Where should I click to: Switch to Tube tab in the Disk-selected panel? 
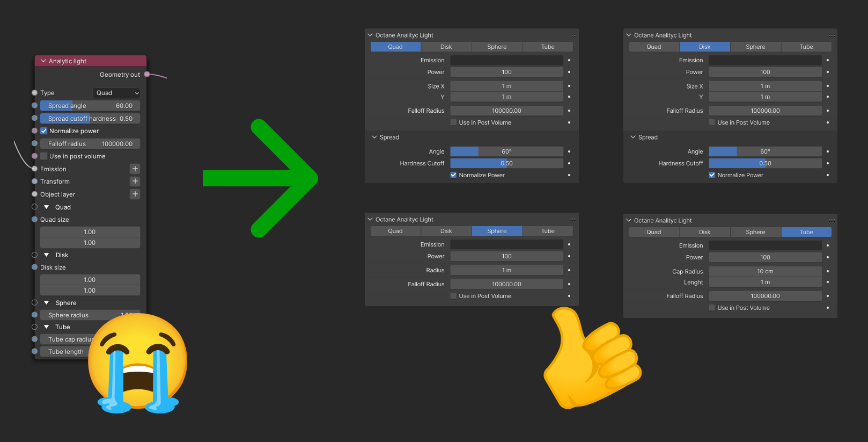pos(806,47)
